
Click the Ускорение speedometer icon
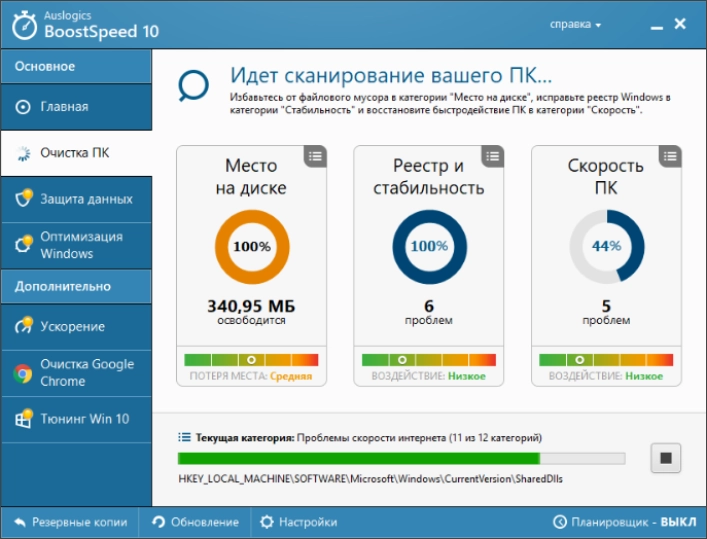tap(23, 325)
